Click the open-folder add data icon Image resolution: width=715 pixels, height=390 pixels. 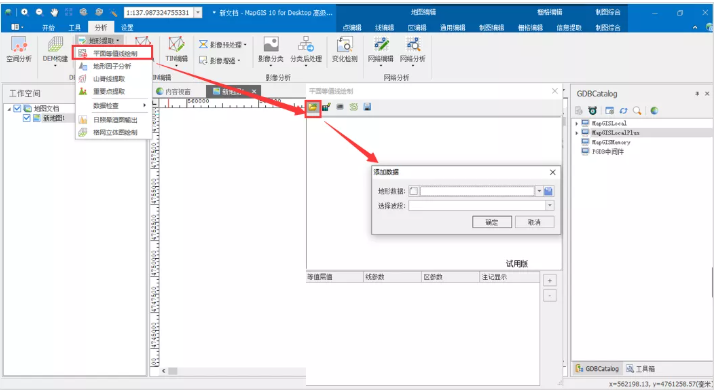[313, 107]
